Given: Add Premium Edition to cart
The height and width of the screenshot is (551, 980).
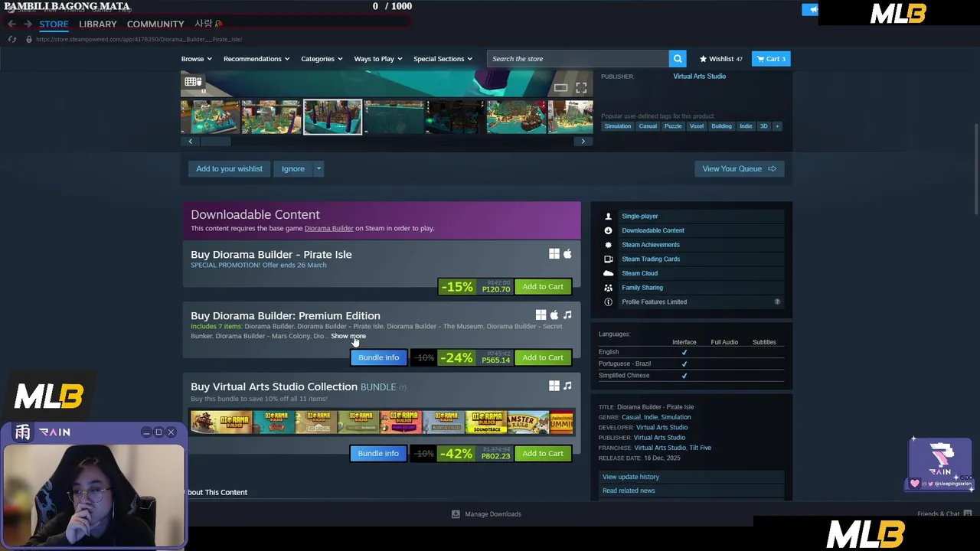Looking at the screenshot, I should (x=543, y=357).
